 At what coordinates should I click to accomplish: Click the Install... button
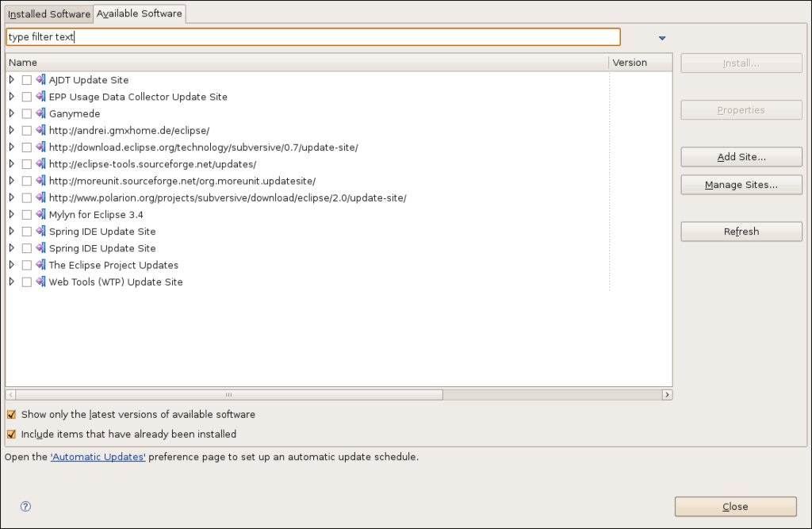(x=741, y=63)
